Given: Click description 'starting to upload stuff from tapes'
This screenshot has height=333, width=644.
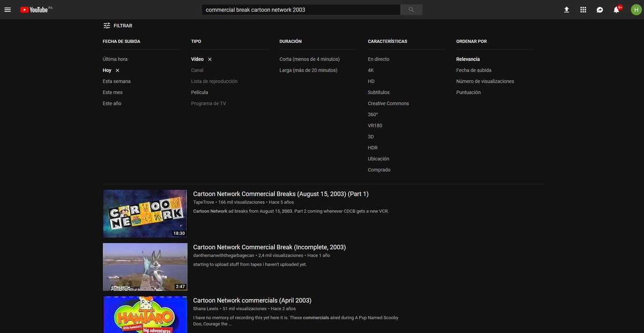Looking at the screenshot, I should click(250, 264).
